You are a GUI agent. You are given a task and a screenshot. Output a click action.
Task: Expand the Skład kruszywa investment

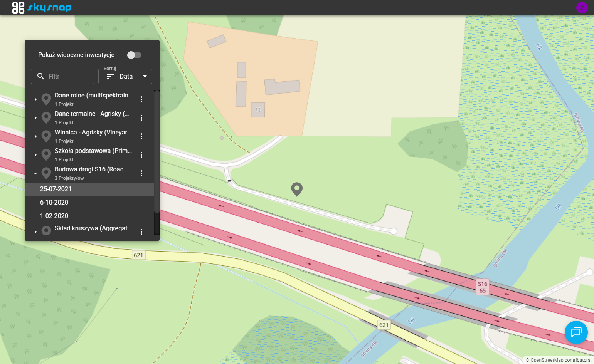[x=35, y=231]
